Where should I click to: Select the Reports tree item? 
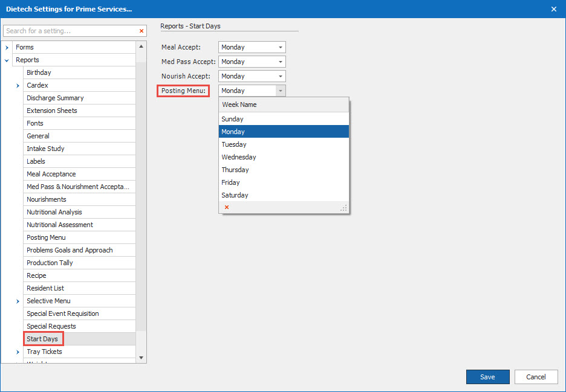74,60
